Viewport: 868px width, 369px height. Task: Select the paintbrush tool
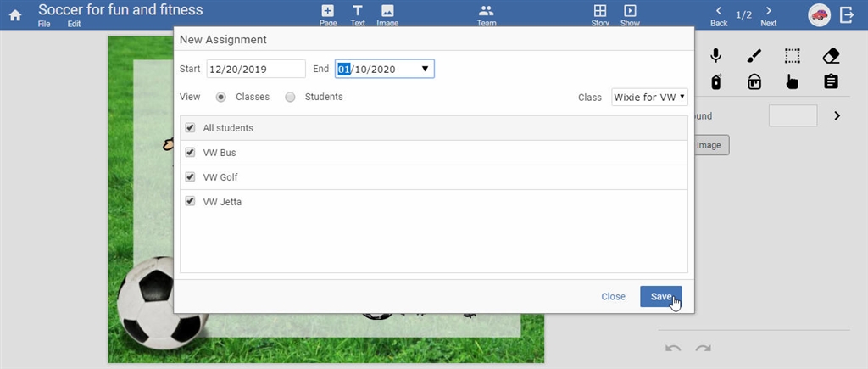(x=754, y=55)
